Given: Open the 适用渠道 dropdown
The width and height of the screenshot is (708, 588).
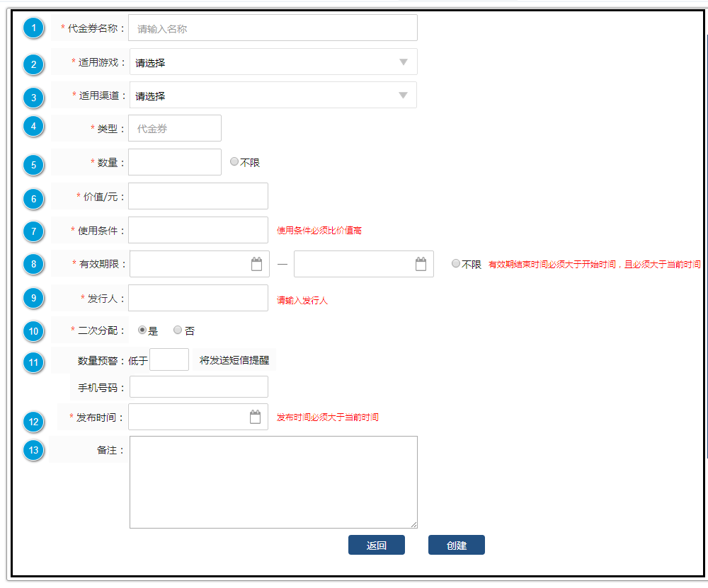Looking at the screenshot, I should (x=273, y=95).
